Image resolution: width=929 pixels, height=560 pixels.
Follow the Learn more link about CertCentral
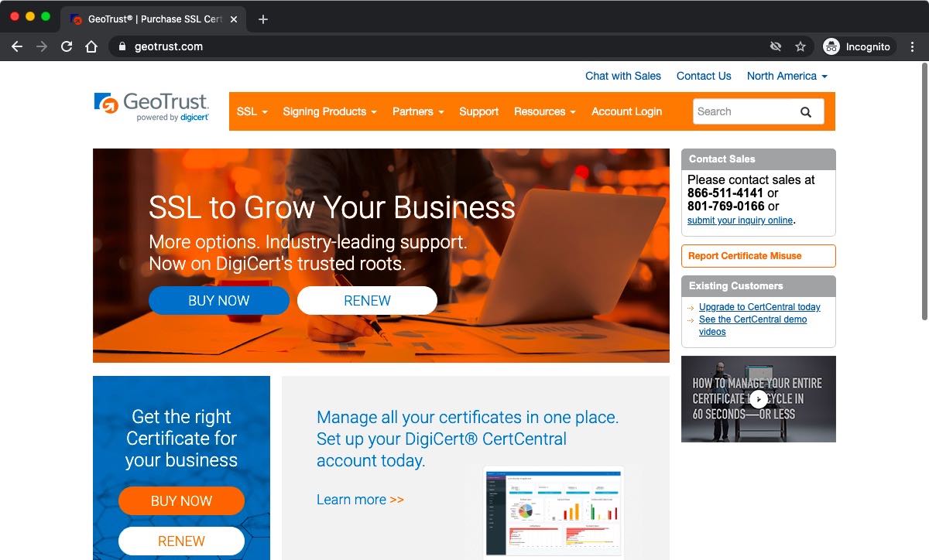coord(352,499)
